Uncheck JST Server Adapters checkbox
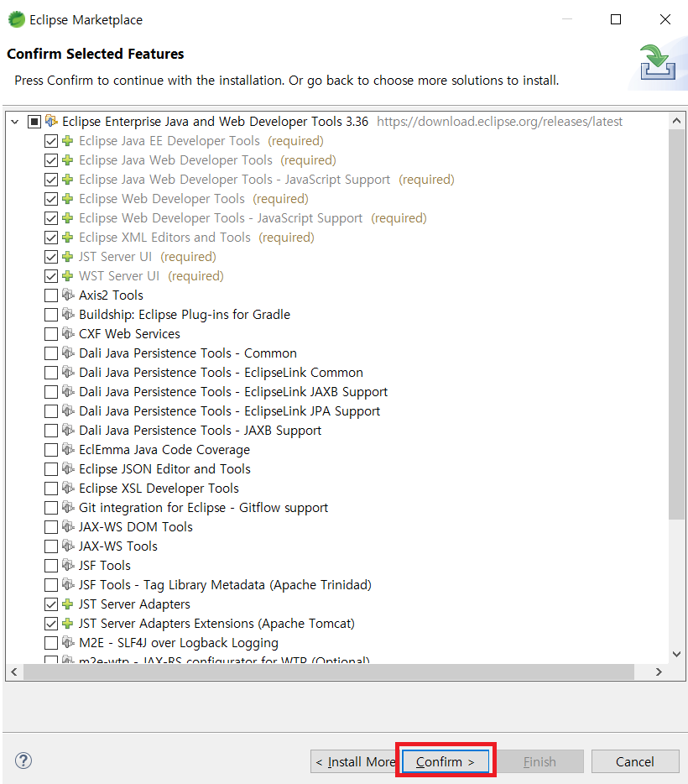The width and height of the screenshot is (688, 784). click(x=51, y=604)
